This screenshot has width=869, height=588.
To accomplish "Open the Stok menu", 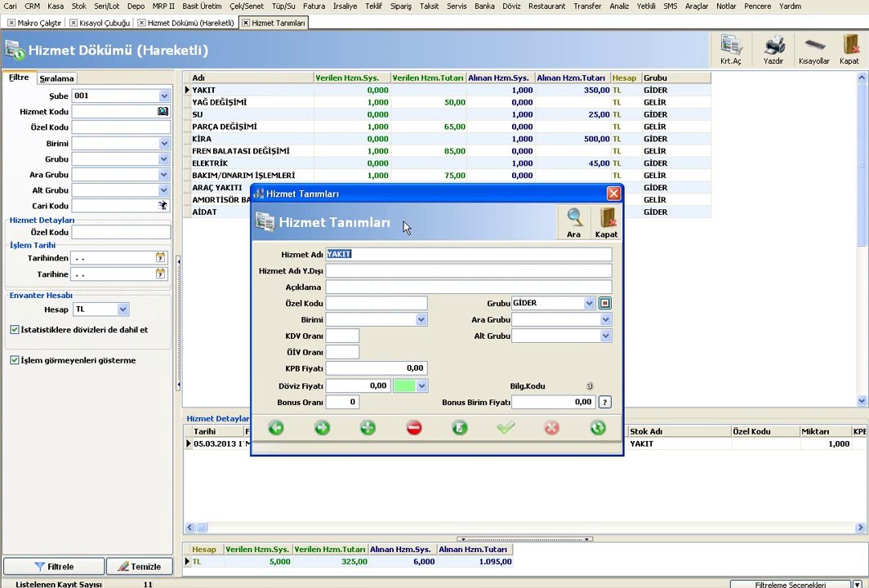I will click(x=78, y=6).
